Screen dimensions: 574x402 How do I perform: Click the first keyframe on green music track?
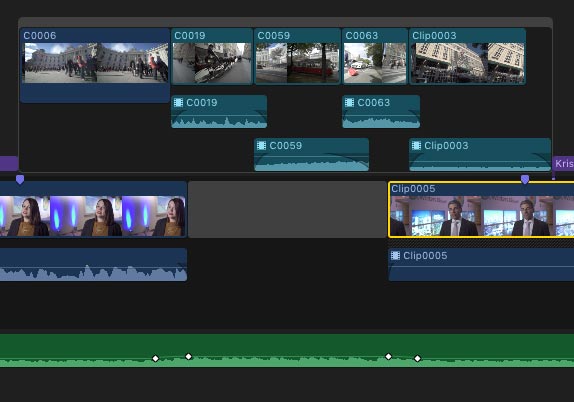click(x=156, y=358)
